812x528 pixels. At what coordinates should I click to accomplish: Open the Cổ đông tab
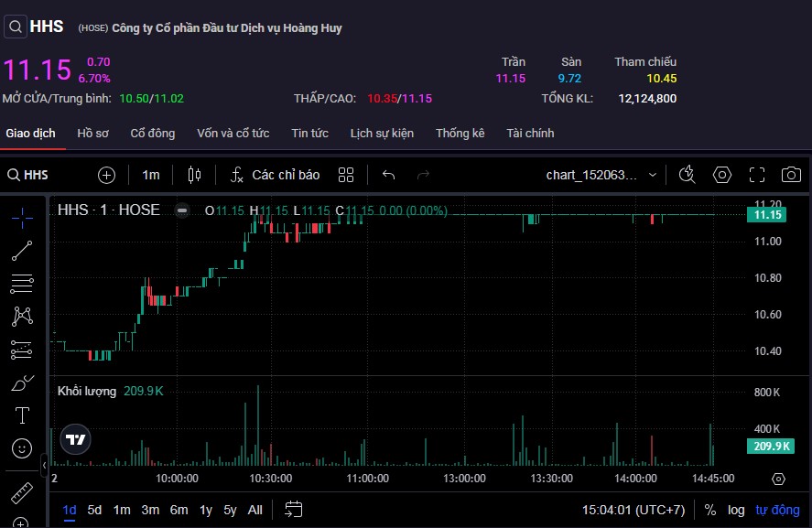tap(152, 133)
